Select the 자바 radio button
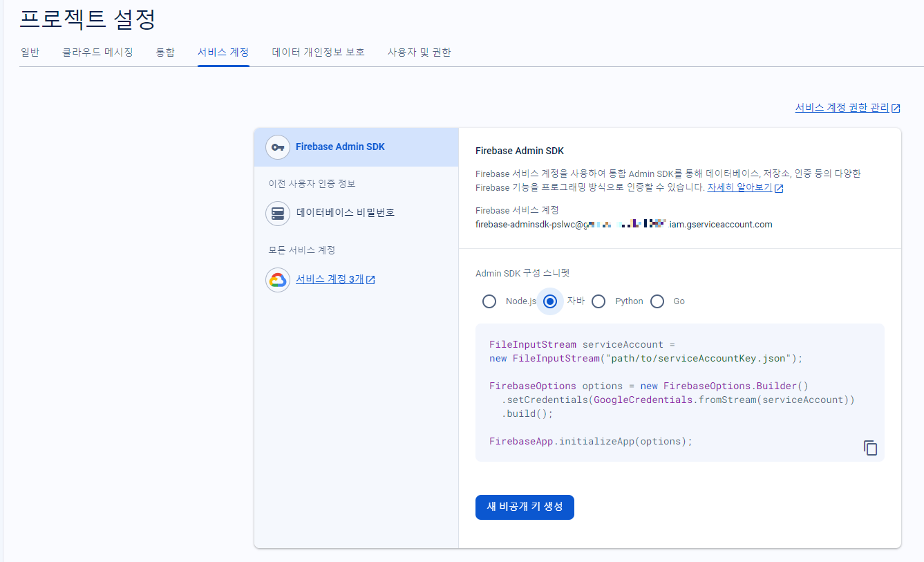The image size is (924, 562). pos(550,301)
